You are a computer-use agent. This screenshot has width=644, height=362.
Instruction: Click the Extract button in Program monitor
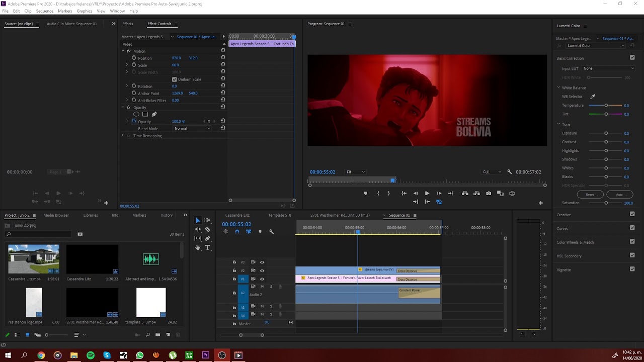coord(476,193)
